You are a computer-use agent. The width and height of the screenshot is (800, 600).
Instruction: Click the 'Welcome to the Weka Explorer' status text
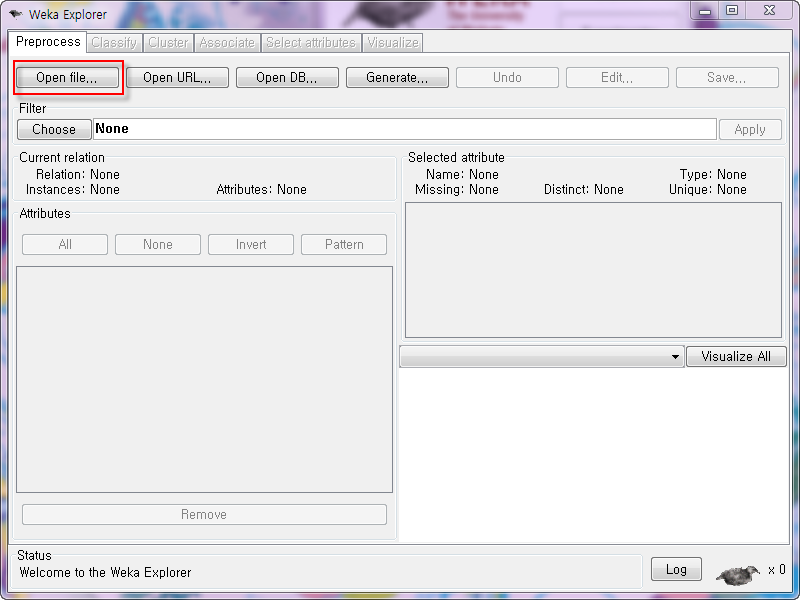pos(105,572)
